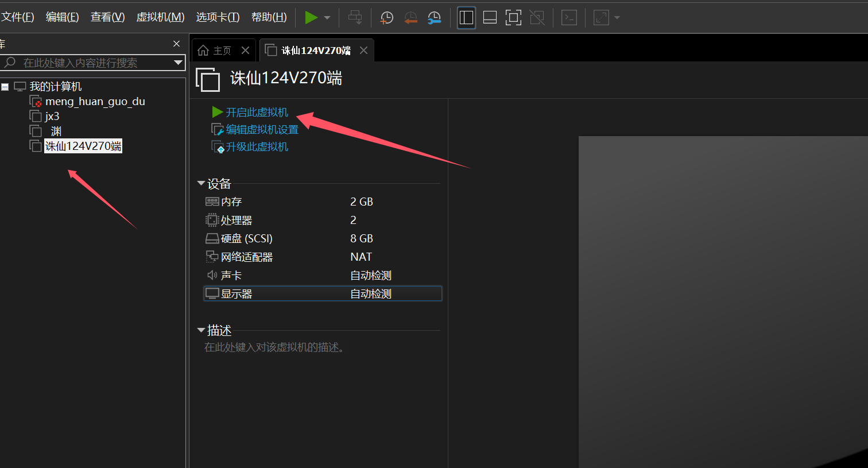Select the 渊 virtual machine

pos(56,131)
